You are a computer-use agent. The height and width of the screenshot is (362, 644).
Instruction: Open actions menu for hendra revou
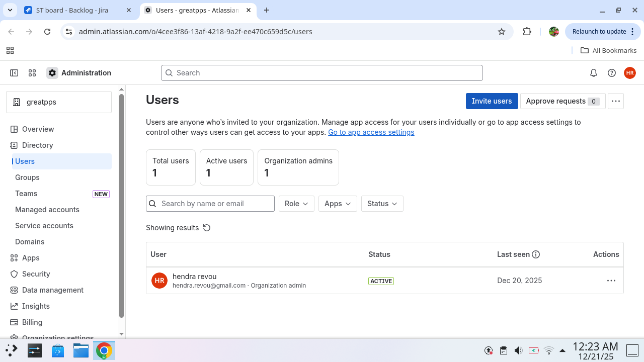(x=611, y=281)
